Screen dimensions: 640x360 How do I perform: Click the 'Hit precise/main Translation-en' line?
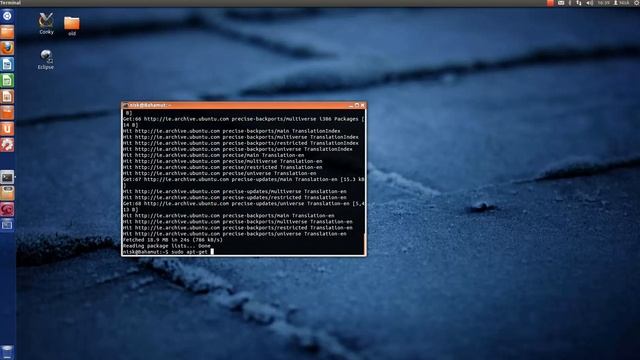click(x=213, y=155)
